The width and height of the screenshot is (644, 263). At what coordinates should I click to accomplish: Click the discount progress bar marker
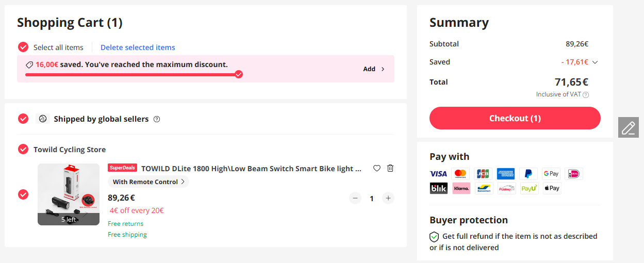tap(239, 74)
